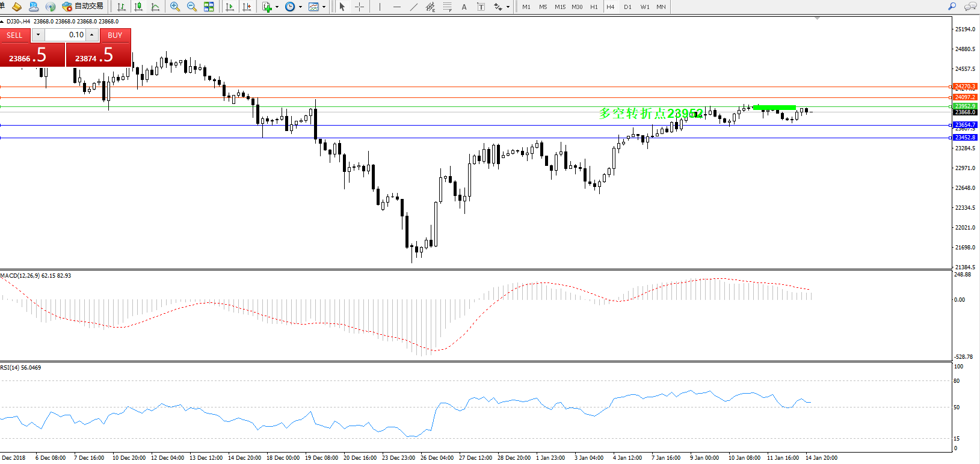Expand the chart templates dropdown
This screenshot has width=980, height=464.
pos(324,7)
